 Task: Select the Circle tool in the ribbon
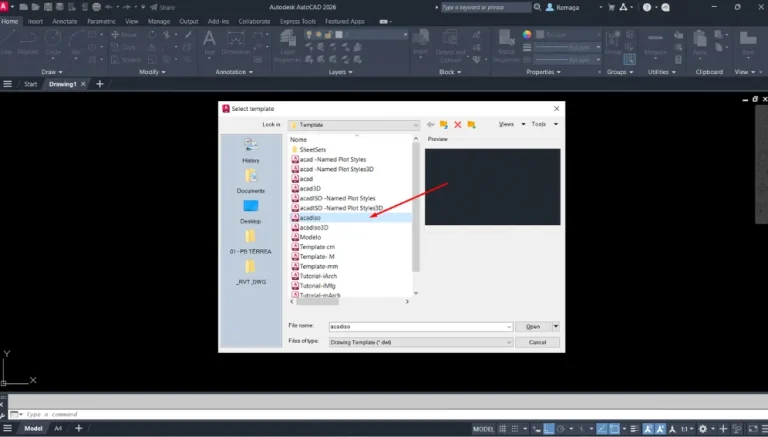point(53,43)
